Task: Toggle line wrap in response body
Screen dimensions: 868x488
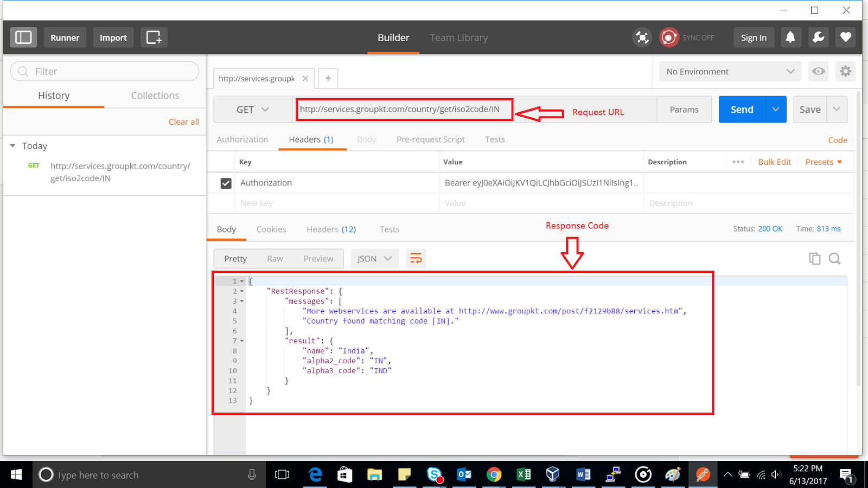Action: [x=416, y=259]
